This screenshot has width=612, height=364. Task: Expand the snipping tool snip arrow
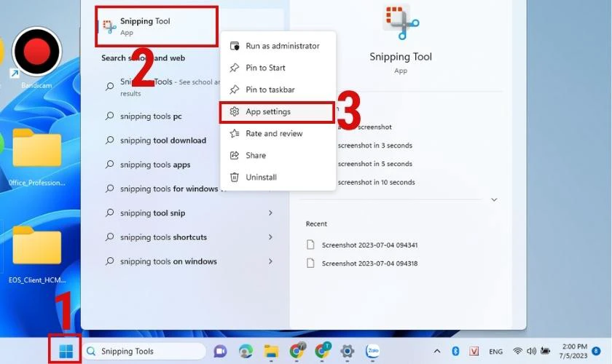click(x=270, y=213)
